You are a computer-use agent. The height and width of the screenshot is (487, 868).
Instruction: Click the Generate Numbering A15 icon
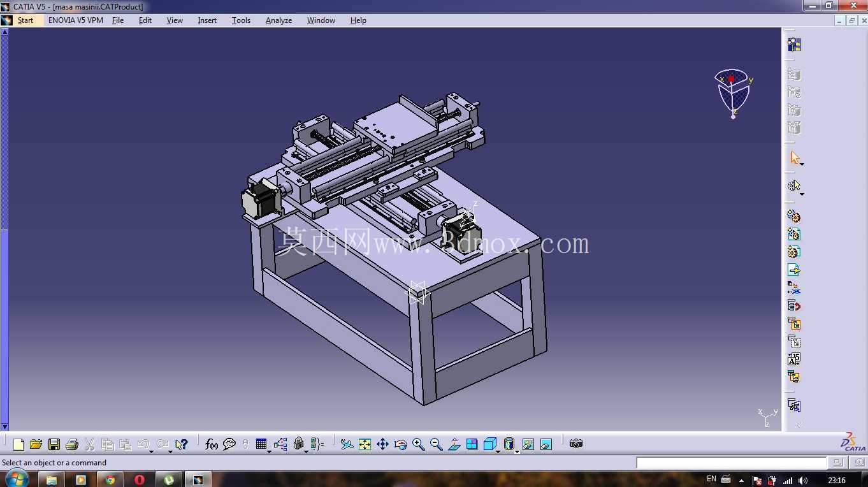click(794, 360)
